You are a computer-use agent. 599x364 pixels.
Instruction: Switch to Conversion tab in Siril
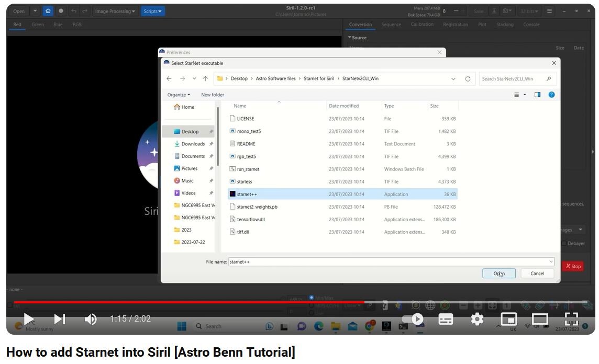(360, 25)
